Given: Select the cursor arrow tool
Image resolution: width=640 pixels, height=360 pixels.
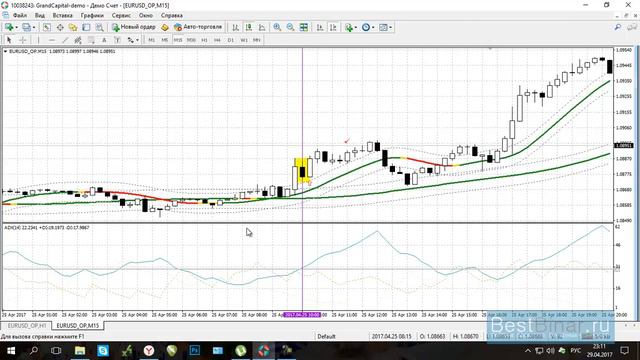Looking at the screenshot, I should 9,40.
